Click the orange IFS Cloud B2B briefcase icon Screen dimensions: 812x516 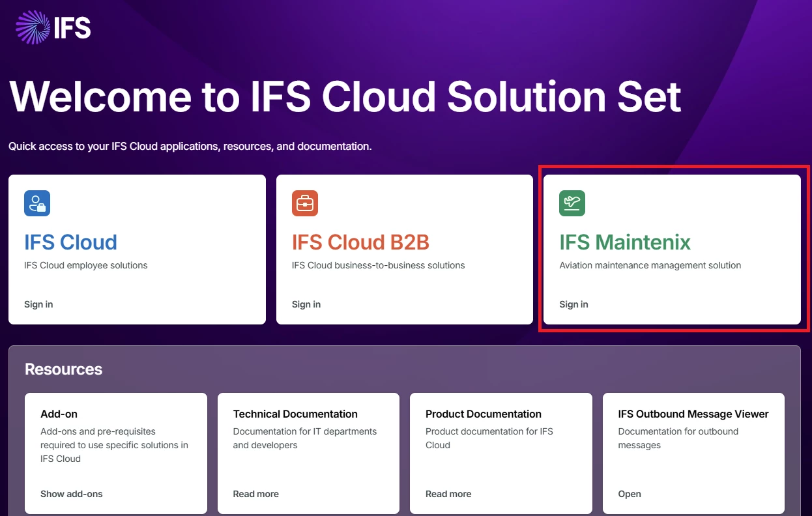coord(305,203)
